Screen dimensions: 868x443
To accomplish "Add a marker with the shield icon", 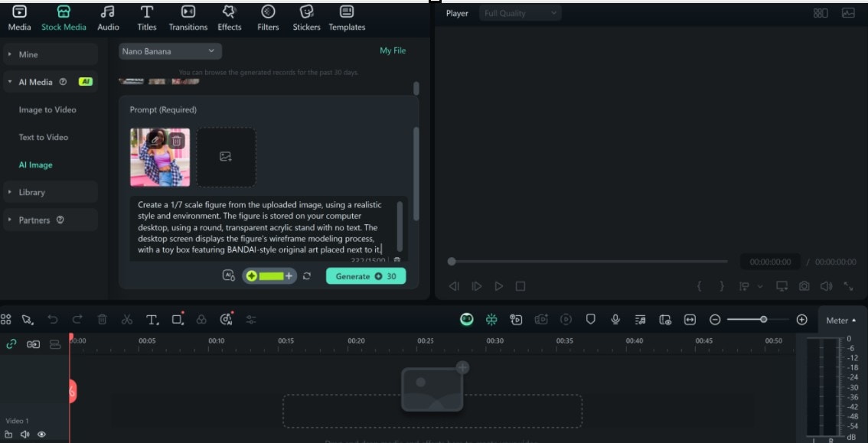I will tap(591, 319).
